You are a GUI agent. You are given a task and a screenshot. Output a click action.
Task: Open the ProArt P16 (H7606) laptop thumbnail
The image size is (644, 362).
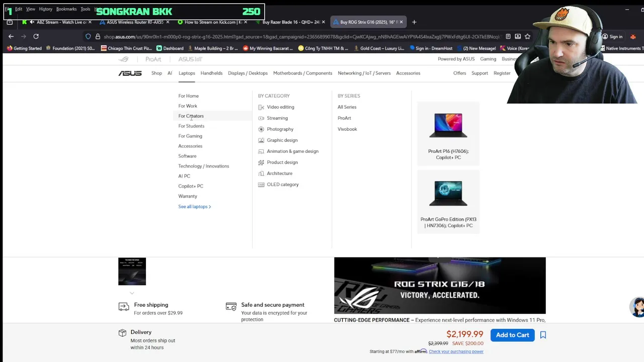click(x=448, y=134)
